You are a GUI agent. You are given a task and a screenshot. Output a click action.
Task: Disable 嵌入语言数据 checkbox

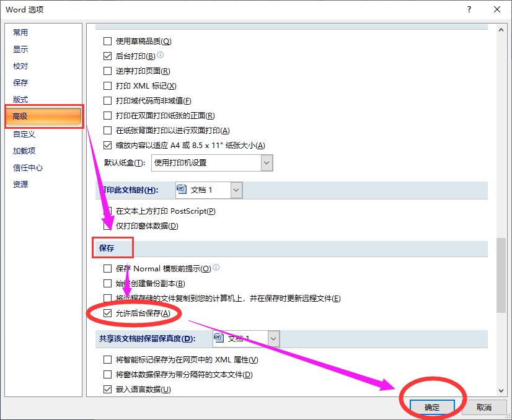(108, 390)
